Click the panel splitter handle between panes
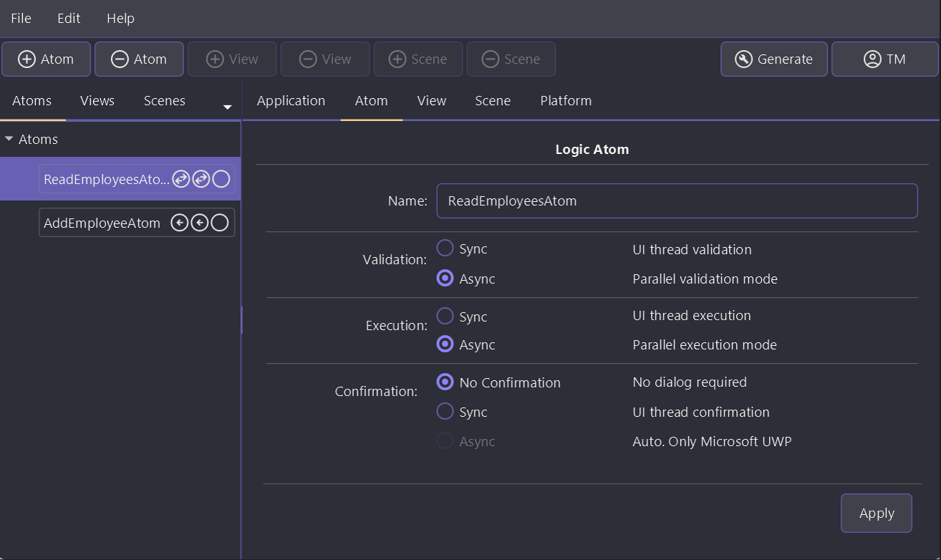 [241, 320]
